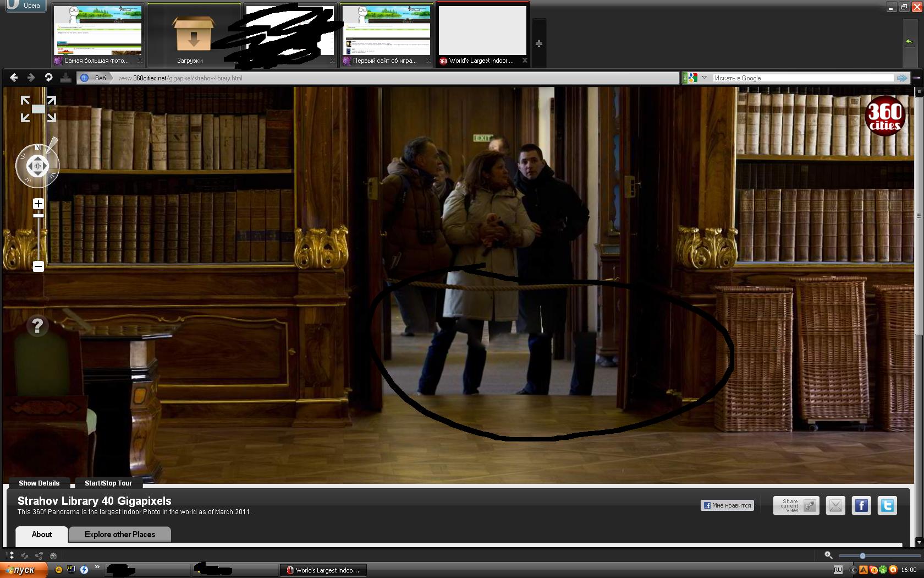Zoom in with the plus button
Image resolution: width=924 pixels, height=578 pixels.
[x=38, y=204]
